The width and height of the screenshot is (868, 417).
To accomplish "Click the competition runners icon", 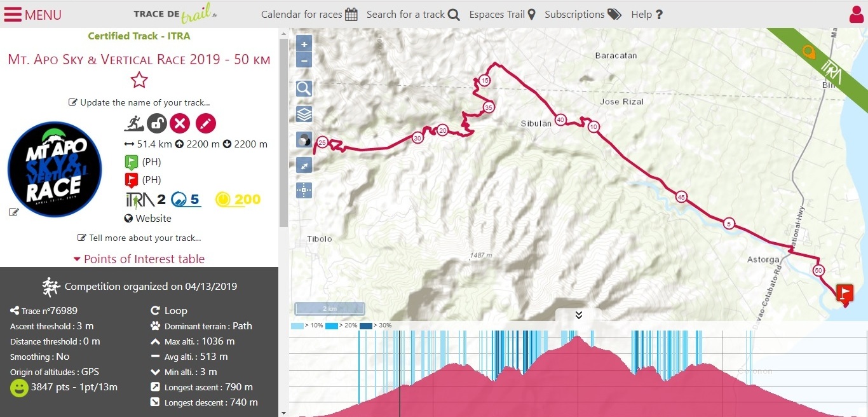I will 51,287.
